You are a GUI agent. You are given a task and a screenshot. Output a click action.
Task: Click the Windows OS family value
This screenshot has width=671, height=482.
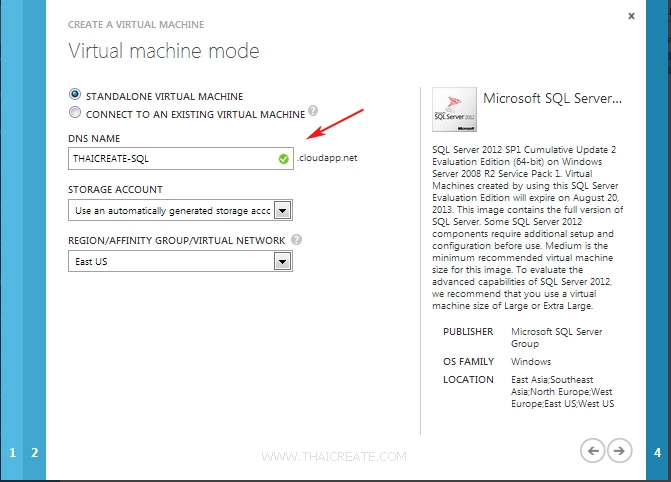531,362
